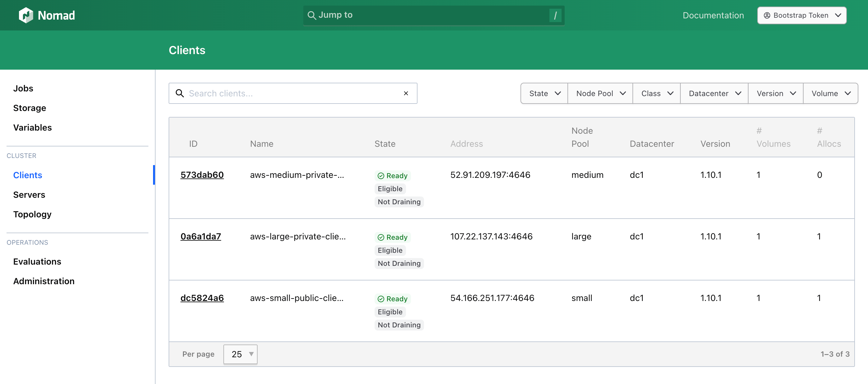The image size is (868, 384).
Task: Expand the Bootstrap Token menu
Action: point(839,15)
